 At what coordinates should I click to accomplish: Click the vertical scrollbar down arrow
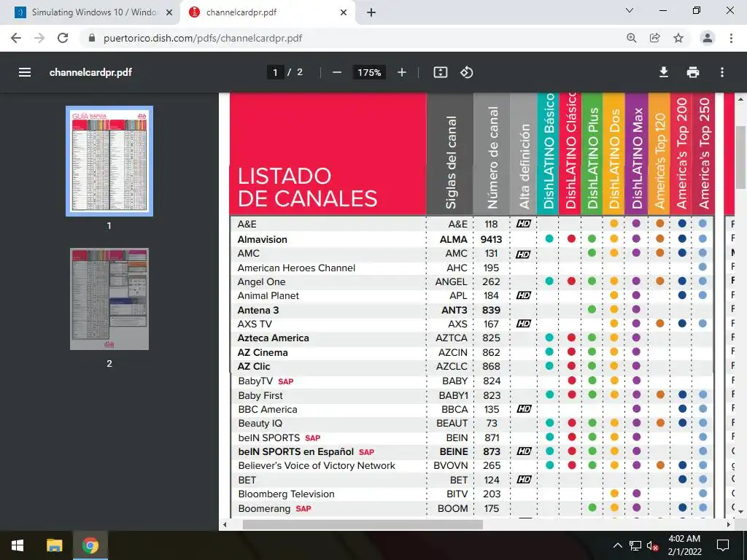tap(741, 512)
